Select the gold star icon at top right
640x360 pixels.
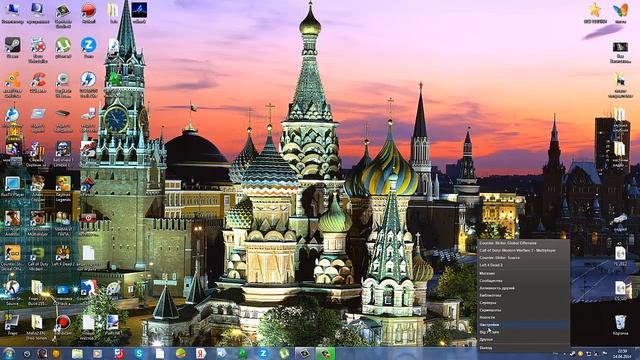(595, 13)
